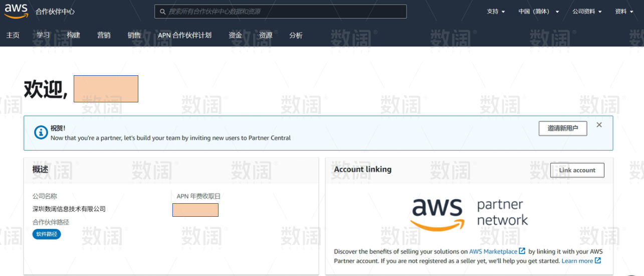Image resolution: width=644 pixels, height=276 pixels.
Task: Open the 学习 nav item
Action: (x=43, y=35)
